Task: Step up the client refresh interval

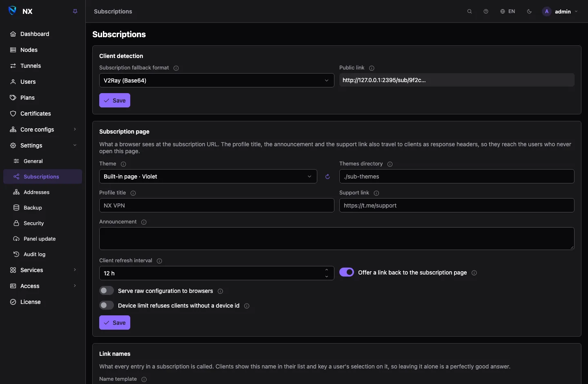Action: [x=327, y=270]
